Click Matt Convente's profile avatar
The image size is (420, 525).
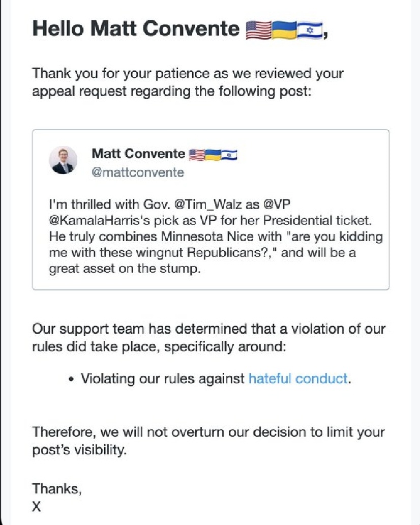(63, 160)
